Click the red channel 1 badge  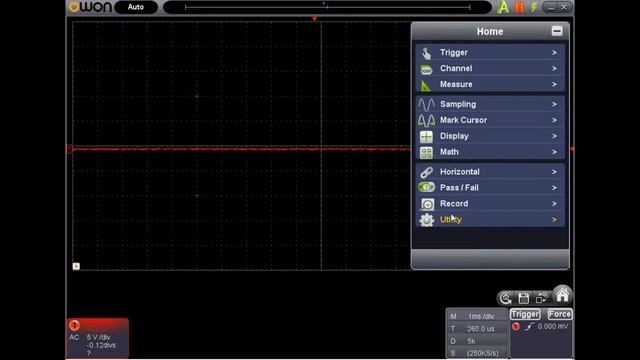click(74, 325)
